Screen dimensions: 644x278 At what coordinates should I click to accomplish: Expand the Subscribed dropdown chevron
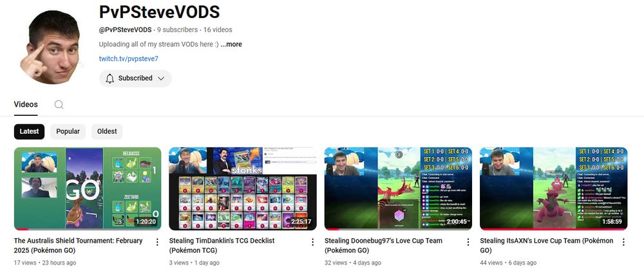pyautogui.click(x=161, y=79)
